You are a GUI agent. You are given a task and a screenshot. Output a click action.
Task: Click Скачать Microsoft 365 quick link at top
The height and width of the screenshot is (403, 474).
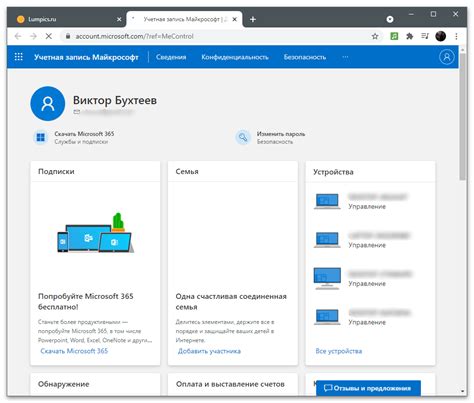pos(84,134)
